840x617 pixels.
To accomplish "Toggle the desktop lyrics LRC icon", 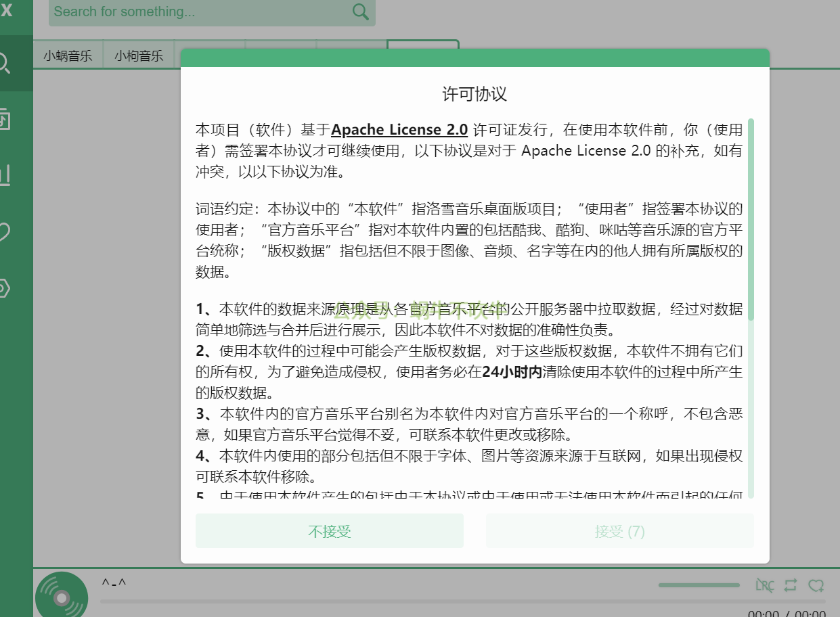I will click(x=764, y=585).
